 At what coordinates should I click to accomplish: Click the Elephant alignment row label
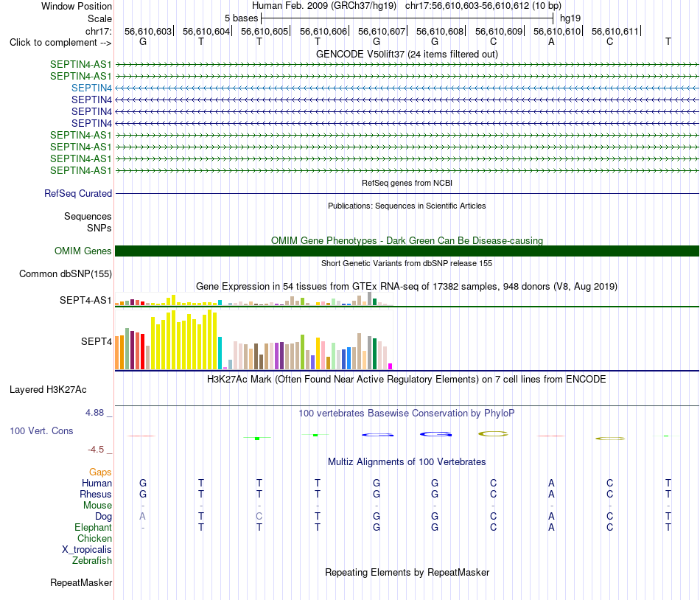point(94,527)
